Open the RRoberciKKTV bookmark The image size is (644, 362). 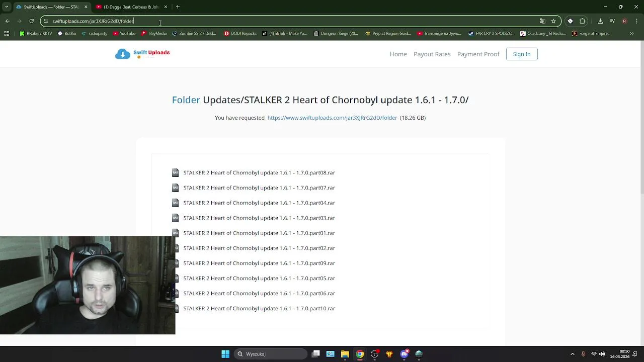pyautogui.click(x=36, y=34)
